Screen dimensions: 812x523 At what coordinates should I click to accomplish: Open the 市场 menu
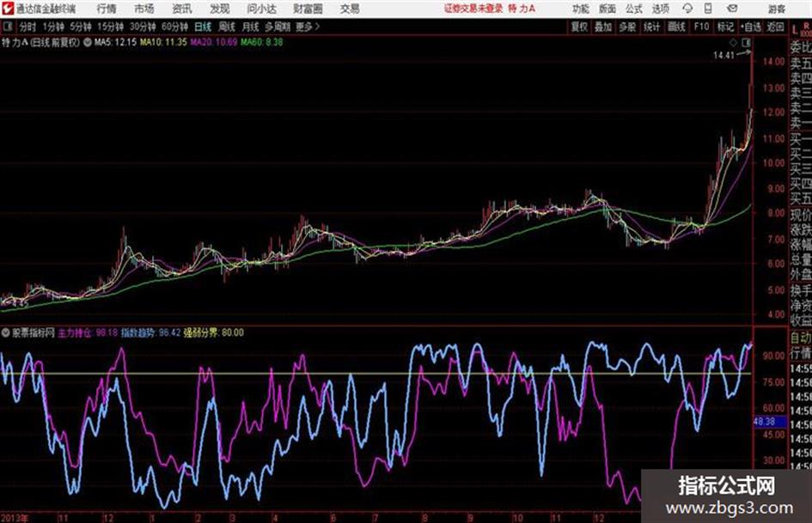click(144, 9)
